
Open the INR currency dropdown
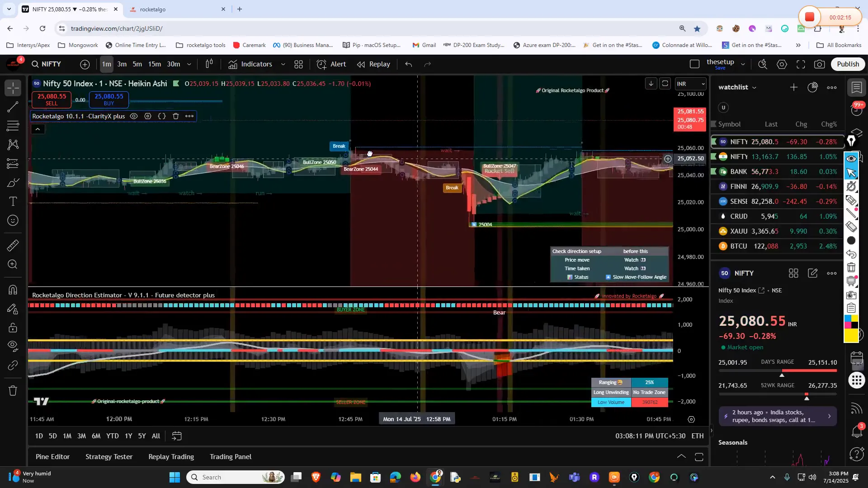(x=690, y=84)
